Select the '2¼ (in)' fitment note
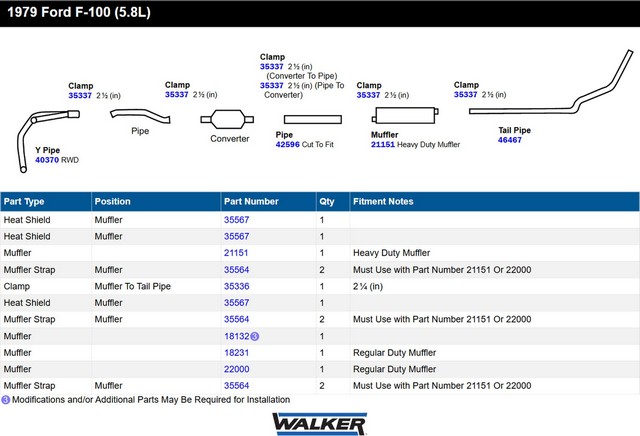The width and height of the screenshot is (640, 436). click(368, 287)
